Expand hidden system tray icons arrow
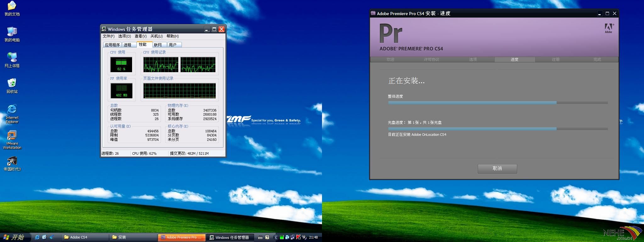Image resolution: width=644 pixels, height=242 pixels. (x=276, y=237)
